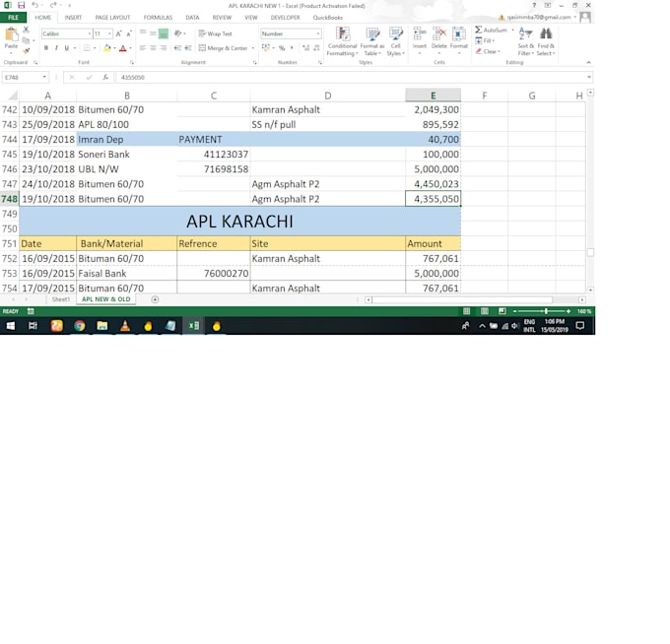The image size is (670, 644).
Task: Open the Calibri font name dropdown
Action: pyautogui.click(x=90, y=33)
